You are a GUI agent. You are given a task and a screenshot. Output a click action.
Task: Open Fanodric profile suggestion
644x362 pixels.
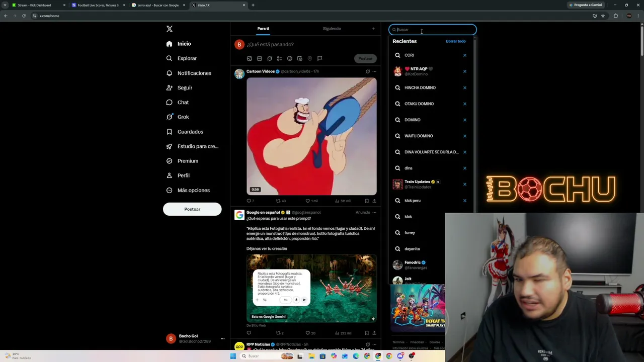coord(418,264)
